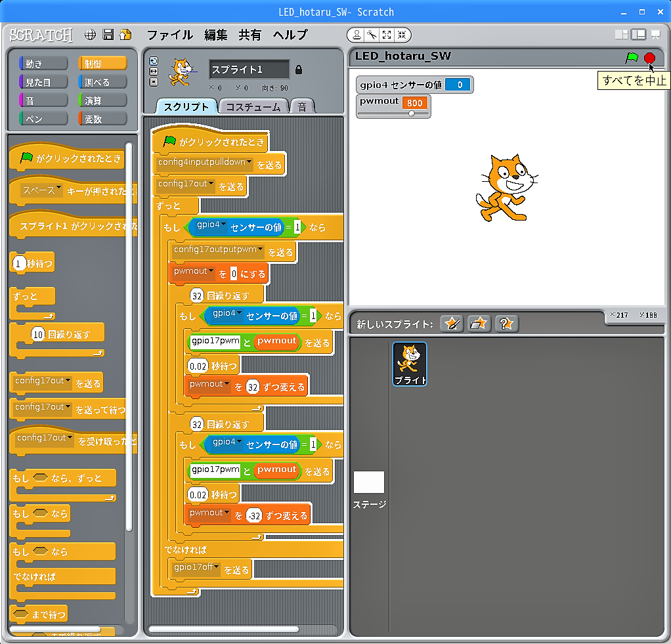Stop everything with red stop button

click(649, 57)
